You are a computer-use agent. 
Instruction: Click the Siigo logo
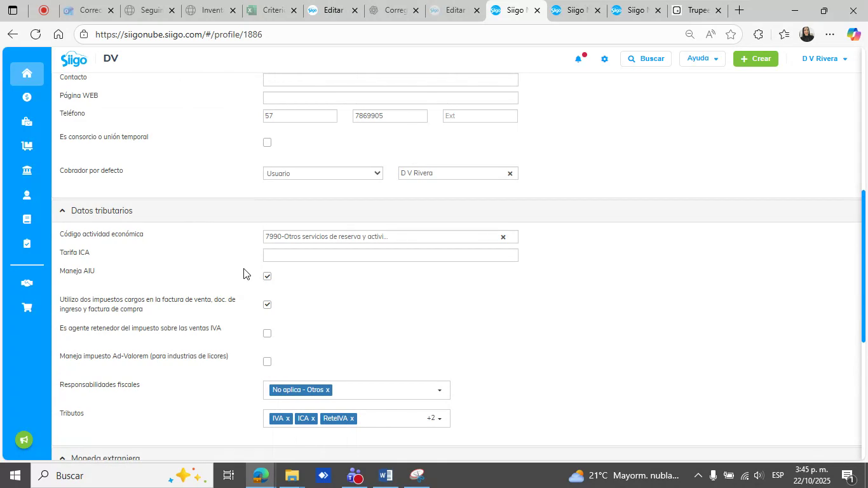click(74, 59)
